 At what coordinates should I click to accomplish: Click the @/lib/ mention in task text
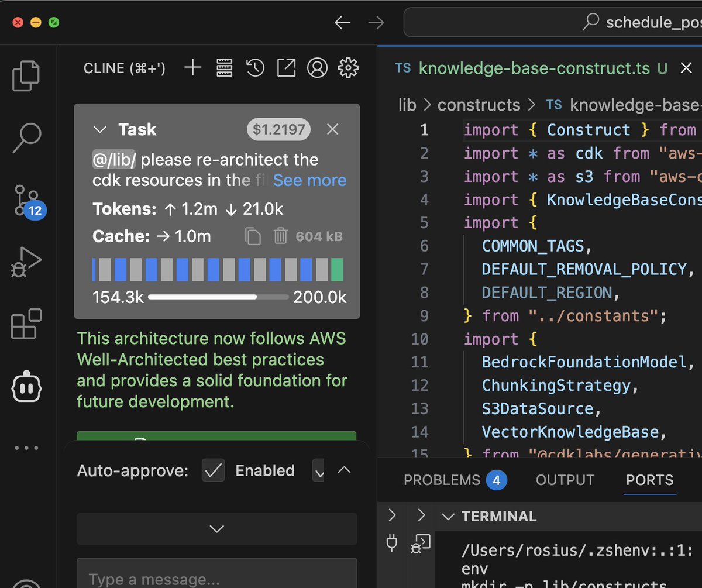(x=114, y=160)
